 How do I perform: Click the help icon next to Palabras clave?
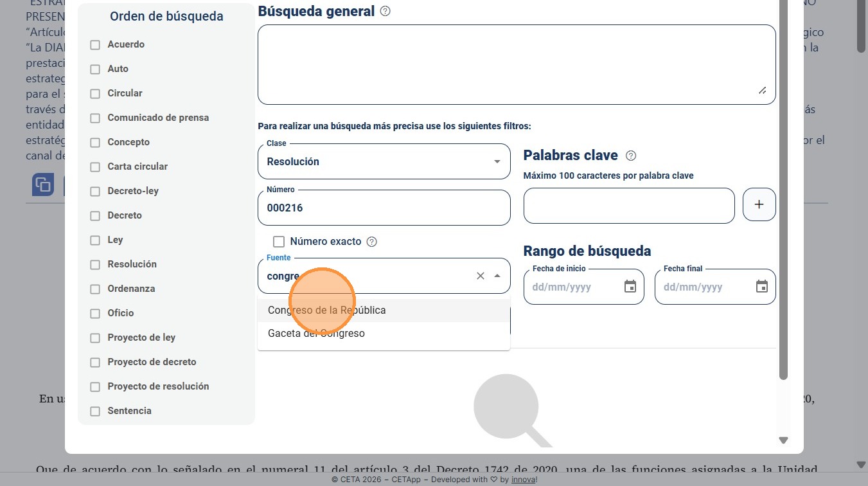pyautogui.click(x=631, y=156)
